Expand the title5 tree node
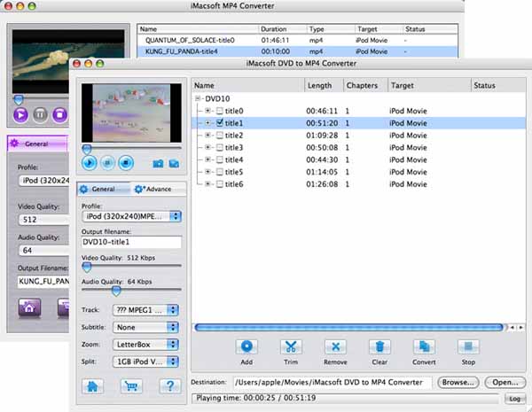Screen dimensions: 532x412 click(x=207, y=172)
